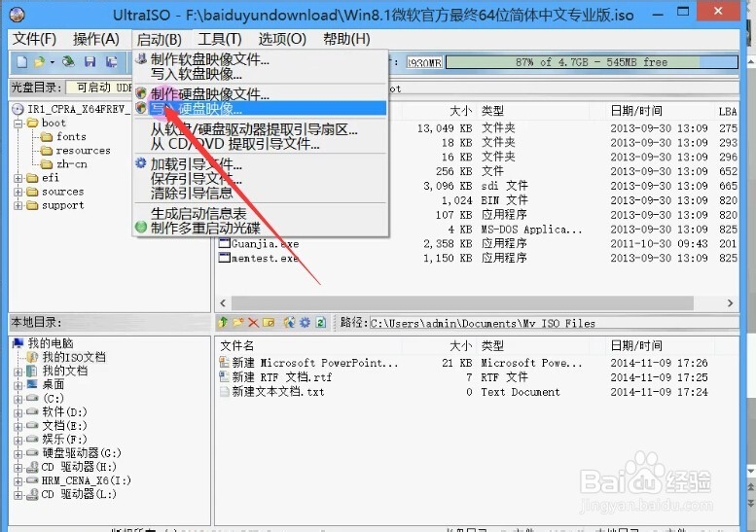Click the 可启动 UDF disc type field
Screen dimensions: 756x532
click(x=99, y=88)
